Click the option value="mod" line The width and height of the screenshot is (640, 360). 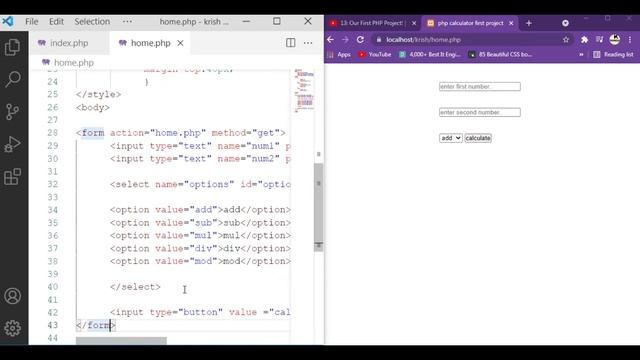coord(200,261)
